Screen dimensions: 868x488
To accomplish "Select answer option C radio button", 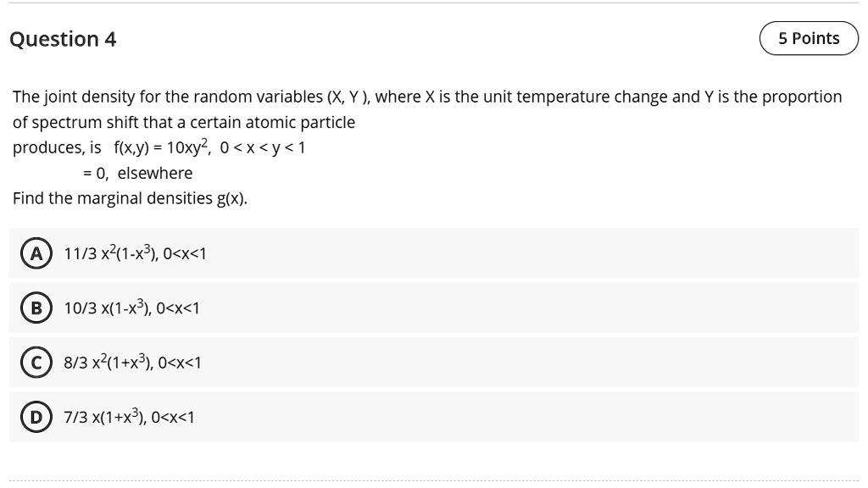I will pyautogui.click(x=34, y=363).
